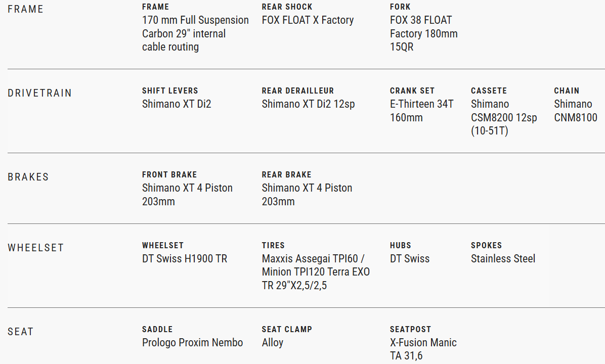This screenshot has height=364, width=605.
Task: Click the REAR BRAKE spec label
Action: point(286,175)
